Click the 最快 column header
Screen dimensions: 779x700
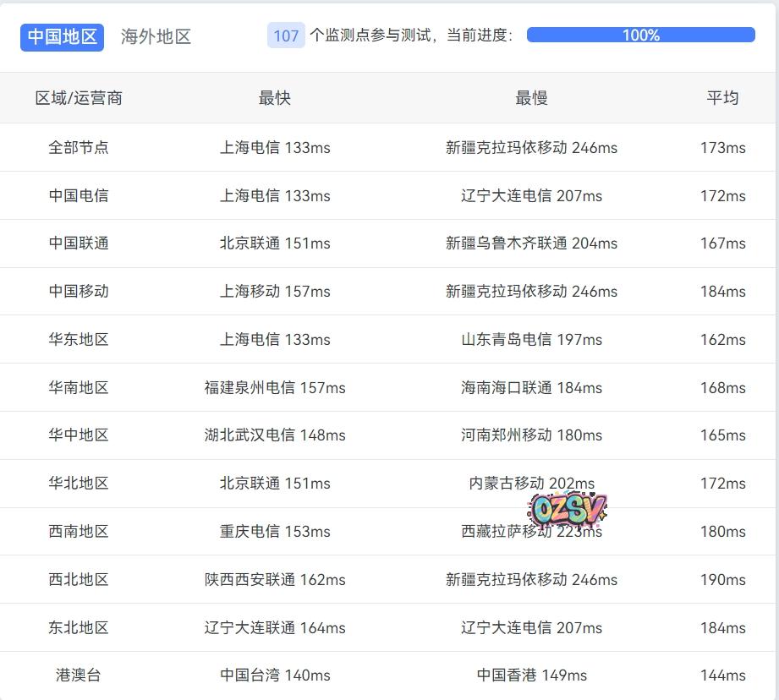275,98
